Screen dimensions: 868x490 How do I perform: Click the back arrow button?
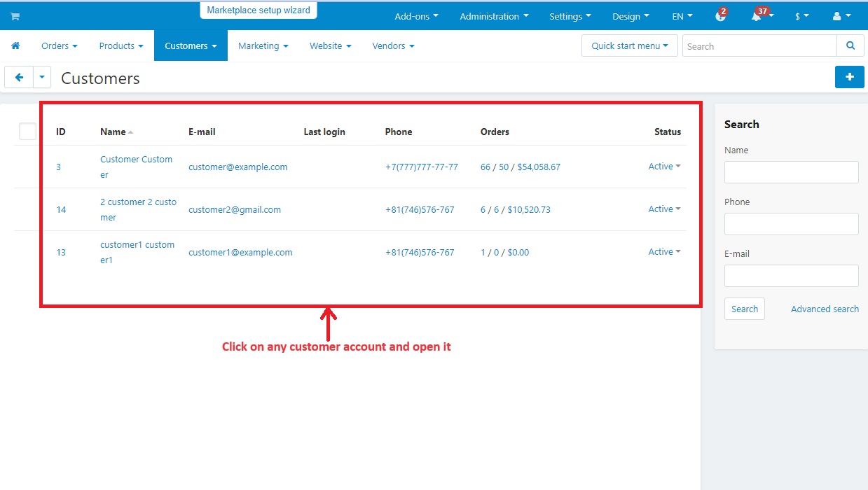(19, 78)
